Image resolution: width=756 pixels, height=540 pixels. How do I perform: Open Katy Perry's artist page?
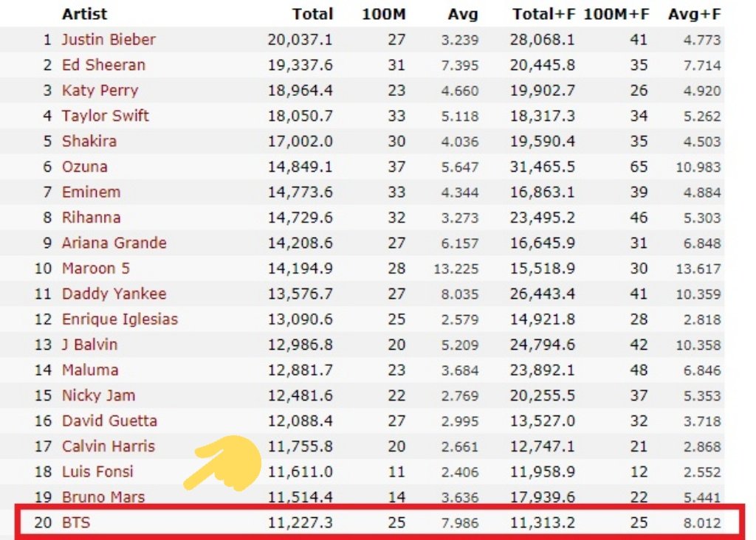tap(100, 91)
